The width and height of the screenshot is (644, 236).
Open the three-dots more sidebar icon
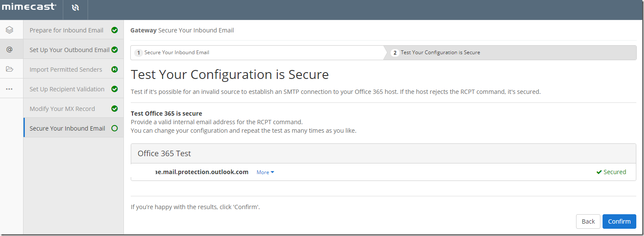[9, 89]
